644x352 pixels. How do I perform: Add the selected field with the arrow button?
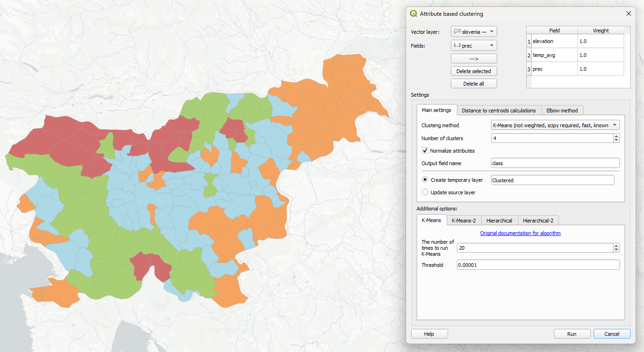pyautogui.click(x=474, y=58)
